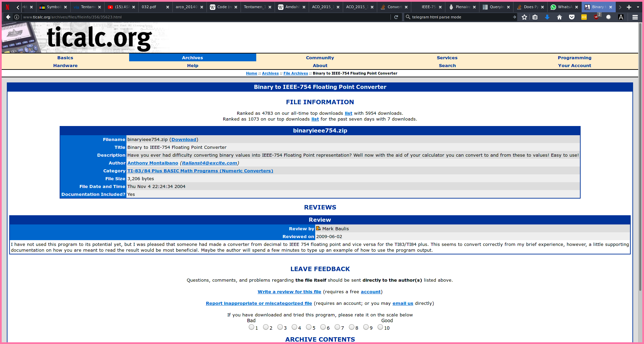644x344 pixels.
Task: Reload the page with the refresh icon
Action: pos(396,17)
